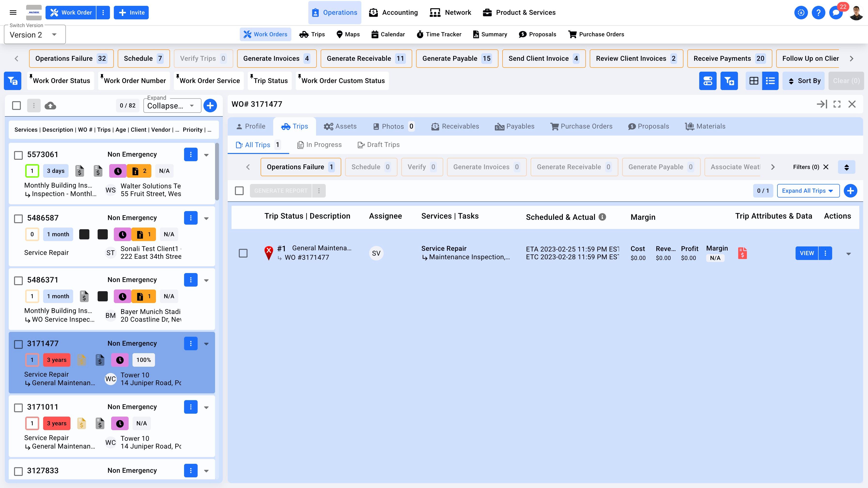Click the cloud upload icon

pos(50,106)
